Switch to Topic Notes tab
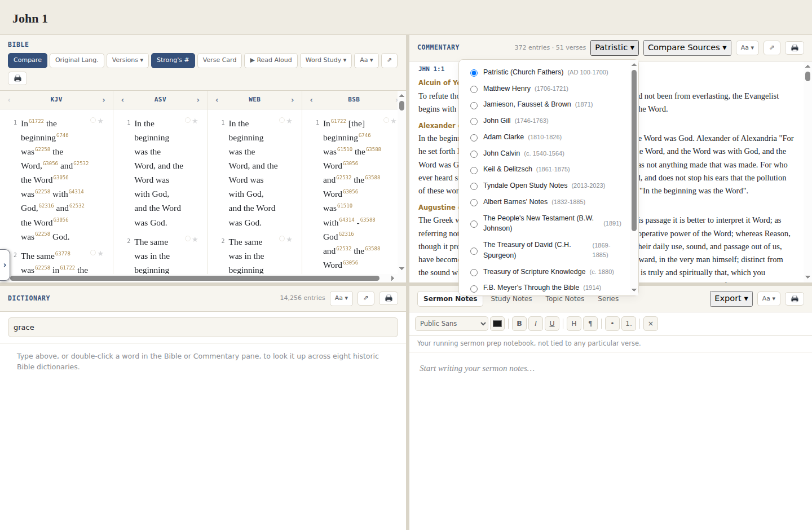 (x=565, y=299)
